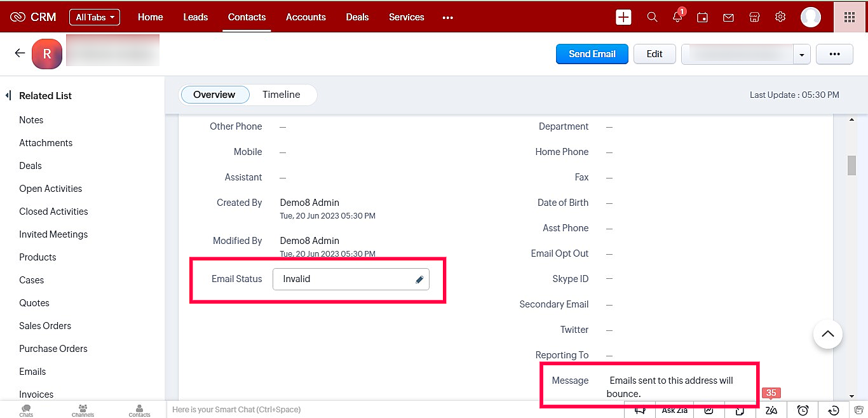Open the three-dots menu beside Edit
This screenshot has width=868, height=418.
click(x=834, y=54)
